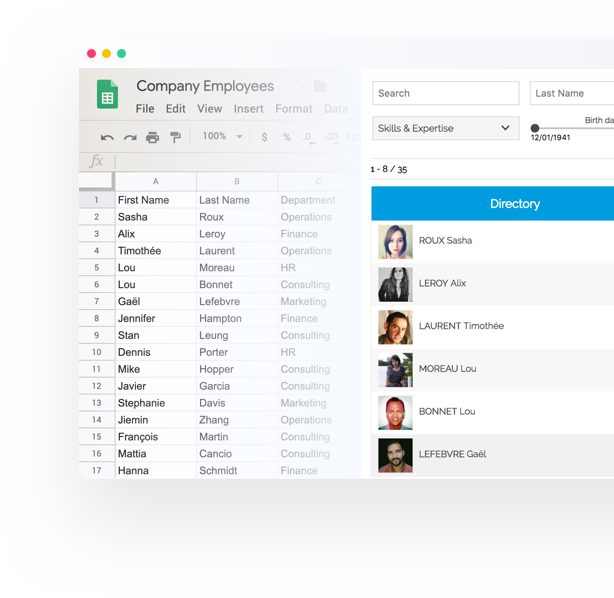Viewport: 614px width, 598px height.
Task: Open the 100% zoom dropdown
Action: click(222, 136)
